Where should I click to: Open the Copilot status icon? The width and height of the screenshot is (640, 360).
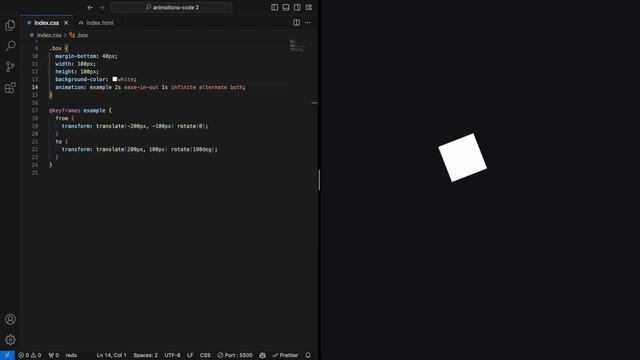[262, 355]
